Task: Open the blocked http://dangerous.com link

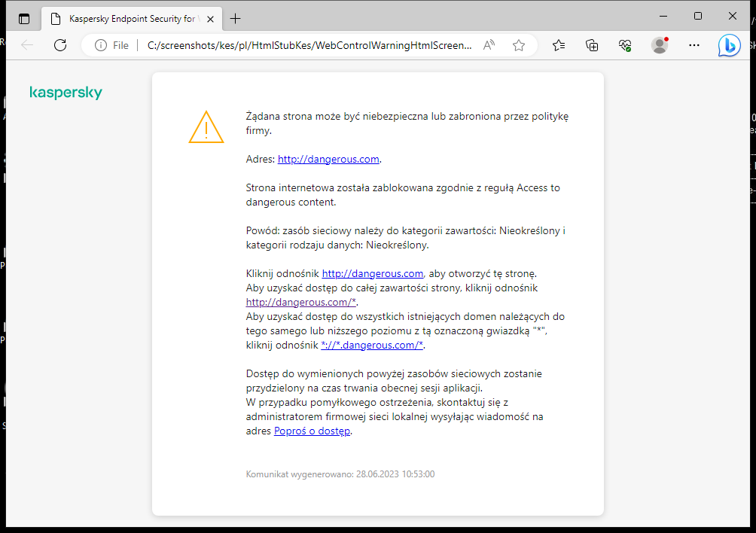Action: coord(328,159)
